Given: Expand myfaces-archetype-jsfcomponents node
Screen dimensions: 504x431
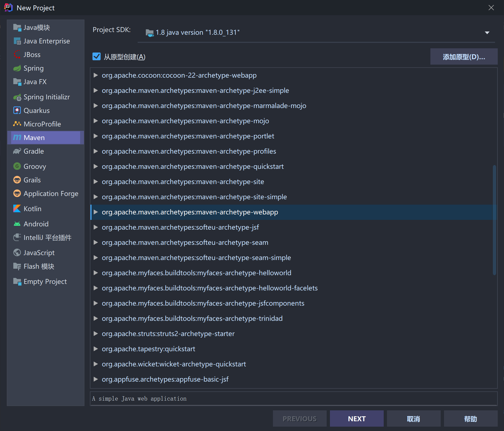Looking at the screenshot, I should (96, 303).
